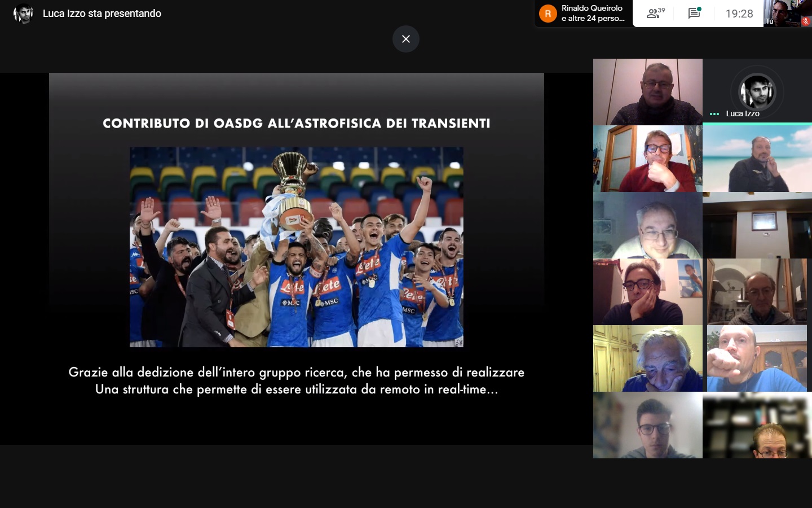Select the tile of person resting head on hand
The width and height of the screenshot is (812, 508).
(648, 292)
